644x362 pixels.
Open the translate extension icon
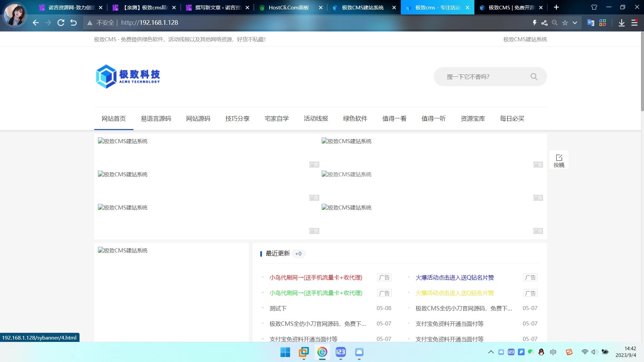(591, 22)
